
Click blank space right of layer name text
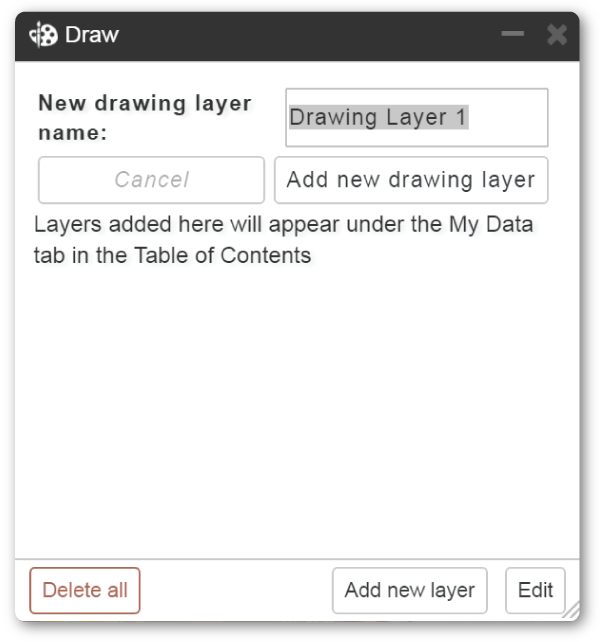tap(507, 118)
